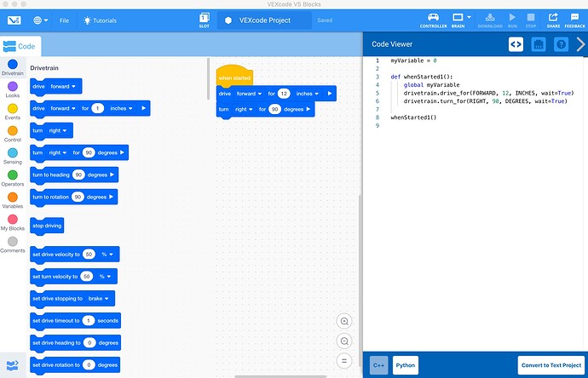Open the Feedback form

pos(574,20)
